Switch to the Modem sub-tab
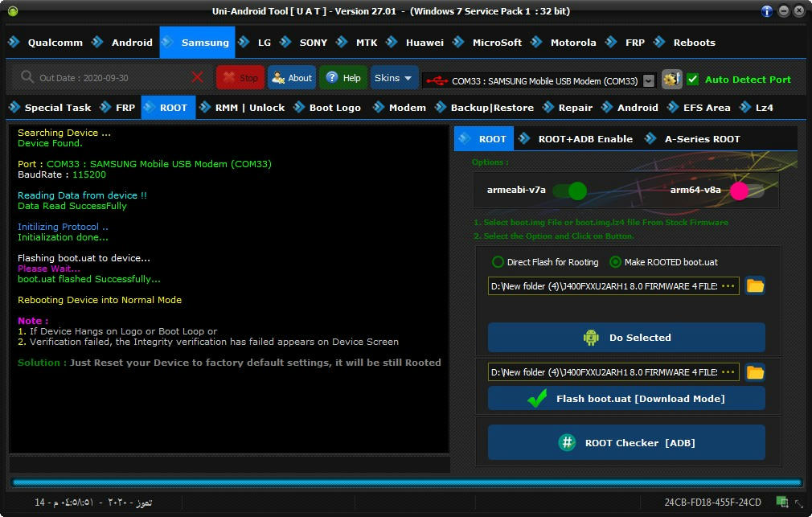The image size is (812, 517). point(400,108)
